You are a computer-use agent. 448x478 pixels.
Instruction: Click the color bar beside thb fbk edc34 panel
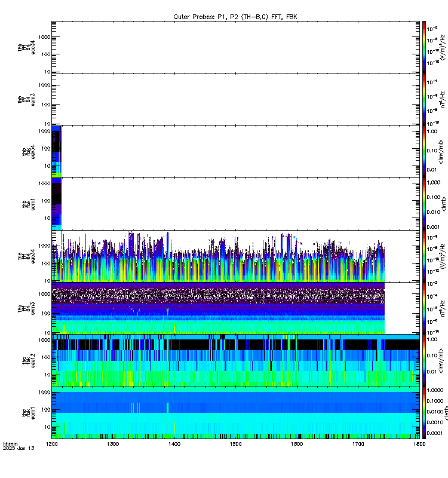click(x=424, y=152)
